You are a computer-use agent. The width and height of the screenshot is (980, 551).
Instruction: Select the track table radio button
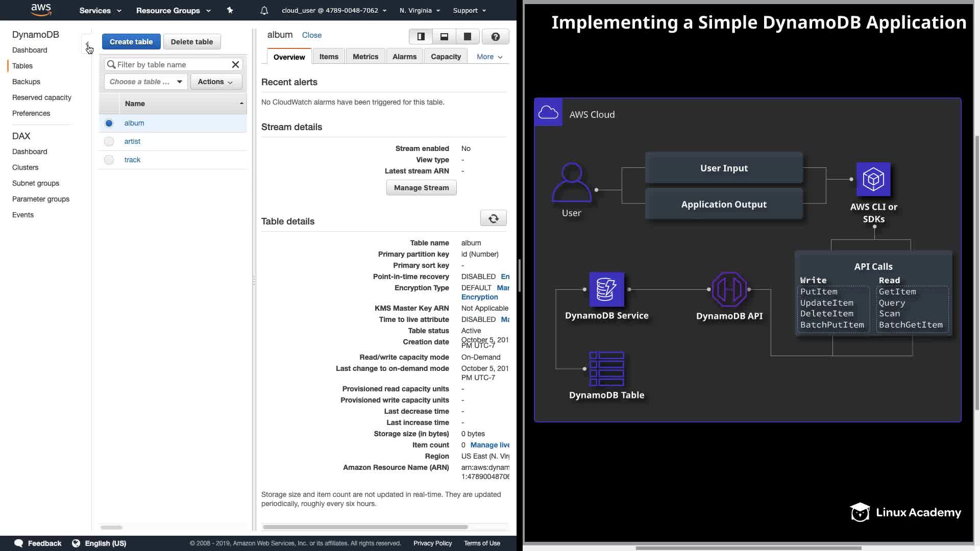click(109, 160)
